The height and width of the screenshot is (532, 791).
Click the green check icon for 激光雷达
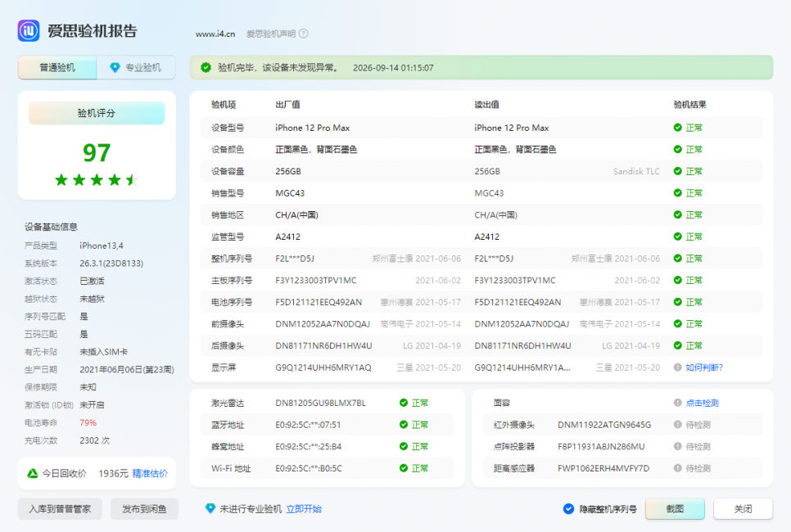click(404, 403)
